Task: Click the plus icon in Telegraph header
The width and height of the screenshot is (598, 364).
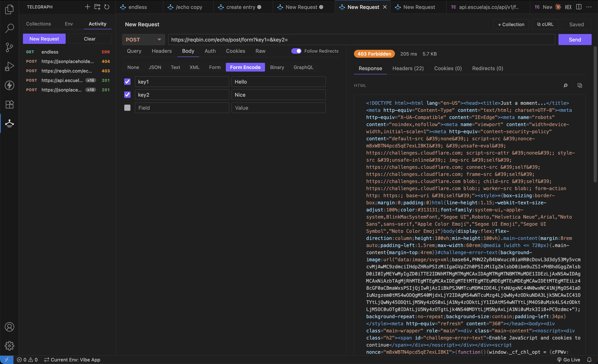Action: pos(87,7)
